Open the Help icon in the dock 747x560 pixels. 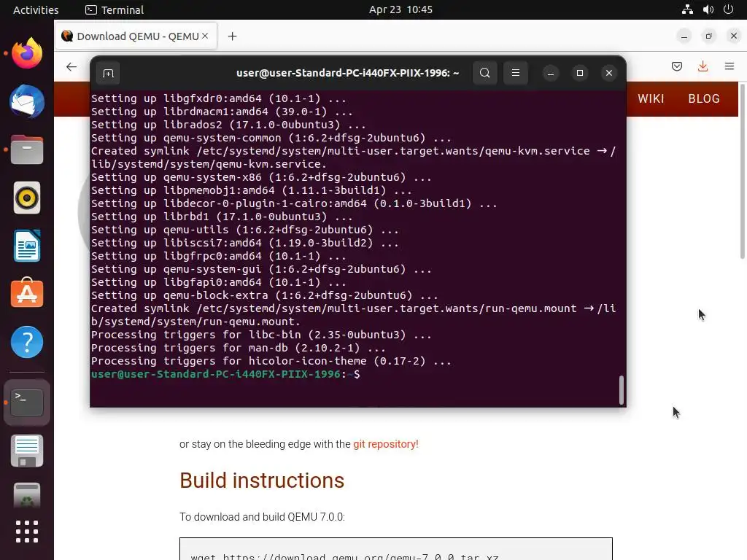27,341
